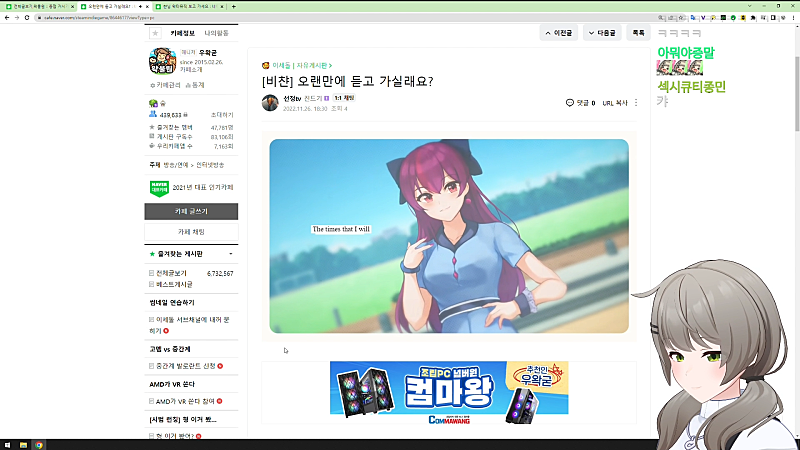Image resolution: width=800 pixels, height=450 pixels.
Task: Click the side panel browser icon
Action: 773,18
